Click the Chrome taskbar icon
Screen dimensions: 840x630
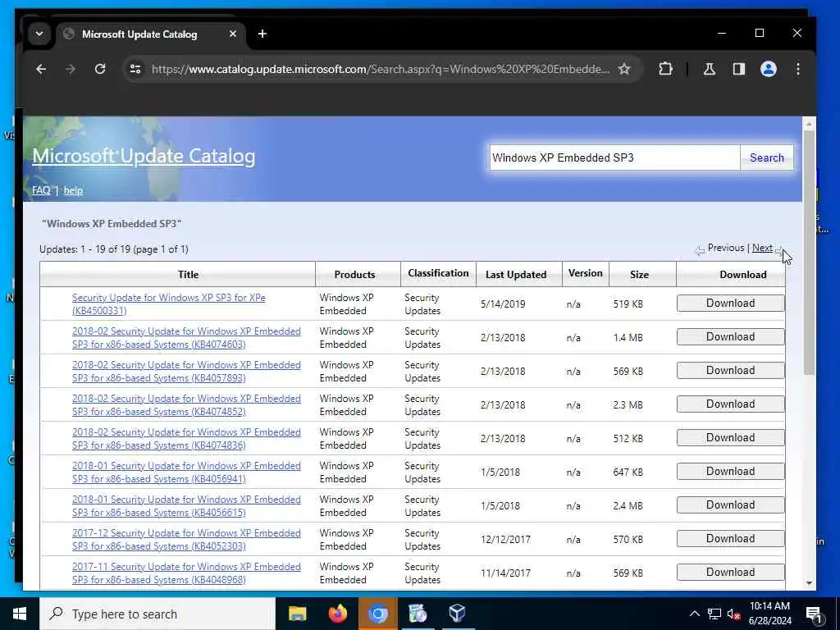click(x=377, y=614)
